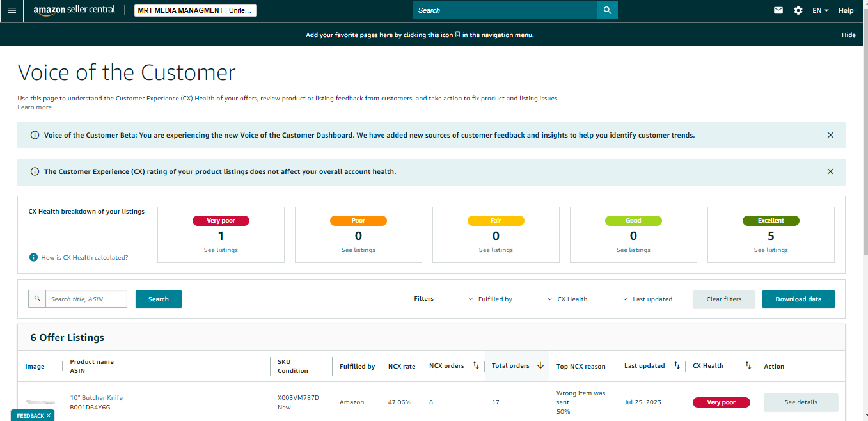Click the Amazon Seller Central logo
This screenshot has width=868, height=421.
[74, 11]
